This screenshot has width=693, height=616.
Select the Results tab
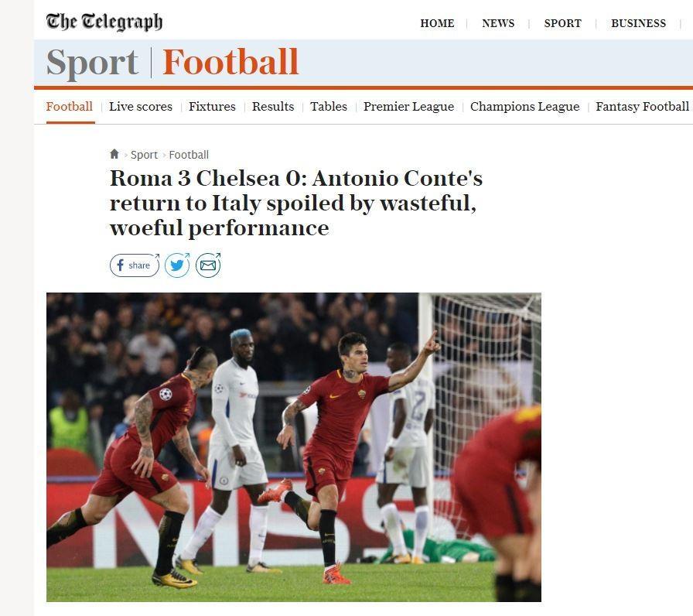pos(273,107)
